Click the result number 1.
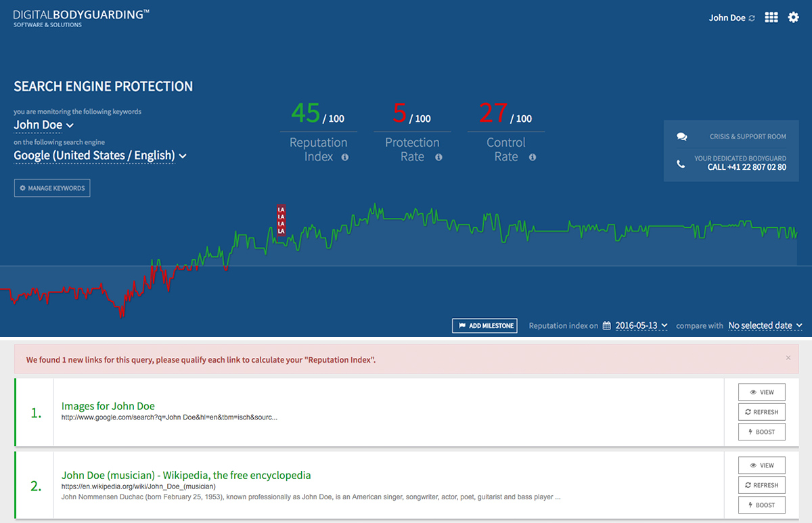The image size is (812, 523). [36, 412]
